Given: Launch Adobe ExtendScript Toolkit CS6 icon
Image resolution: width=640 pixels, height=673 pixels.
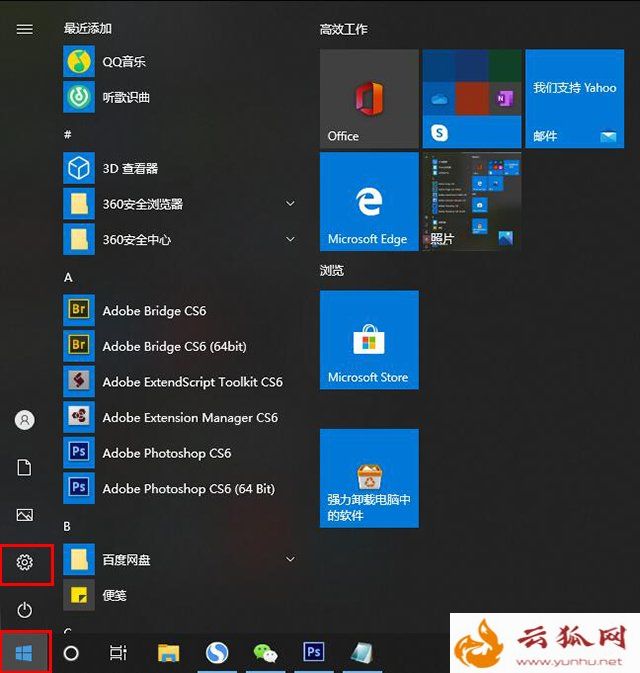Looking at the screenshot, I should [x=79, y=381].
